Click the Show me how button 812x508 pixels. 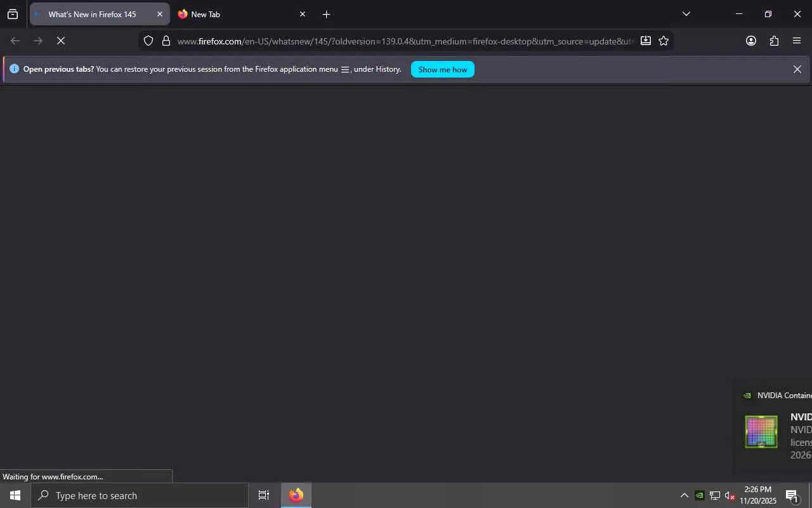click(443, 69)
